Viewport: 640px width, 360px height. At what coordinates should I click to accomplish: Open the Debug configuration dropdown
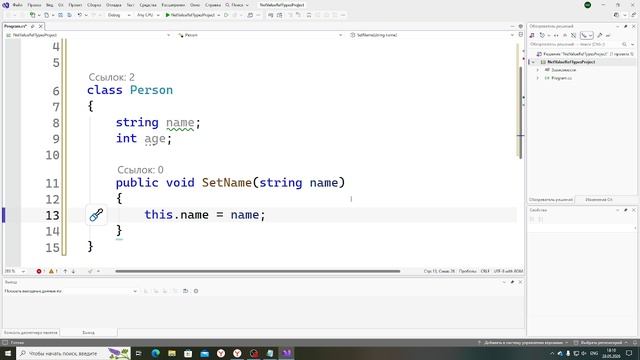click(119, 15)
